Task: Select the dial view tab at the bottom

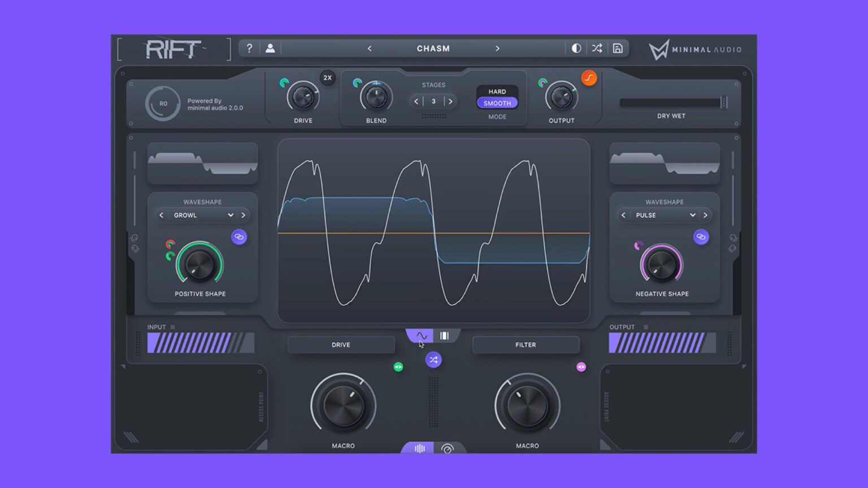Action: click(448, 448)
